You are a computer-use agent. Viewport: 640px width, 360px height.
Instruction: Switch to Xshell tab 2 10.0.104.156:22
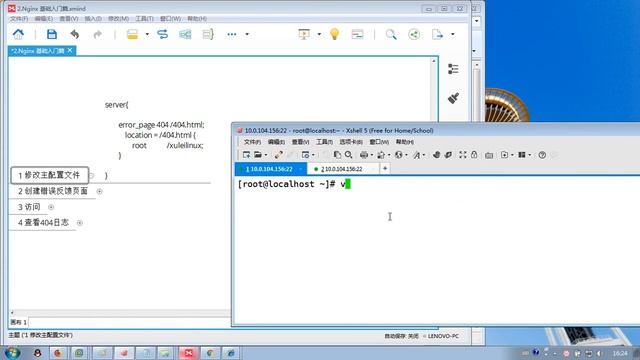(x=342, y=169)
